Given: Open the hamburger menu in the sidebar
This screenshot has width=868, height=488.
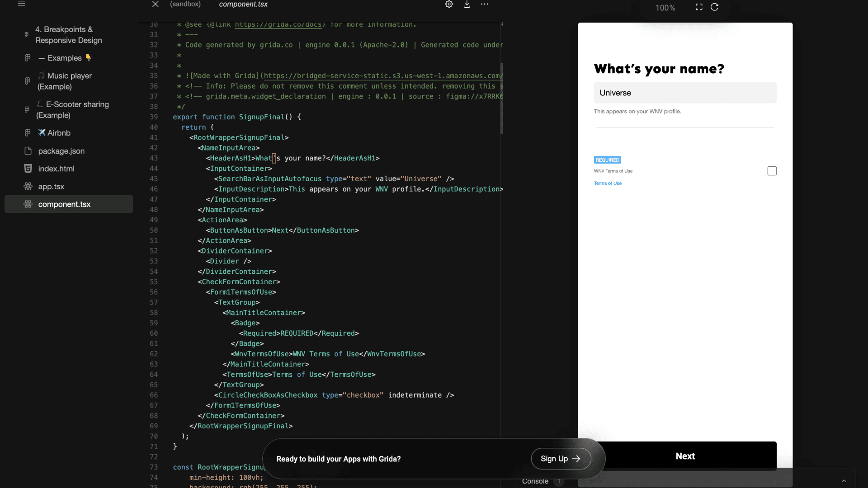Looking at the screenshot, I should pos(21,4).
